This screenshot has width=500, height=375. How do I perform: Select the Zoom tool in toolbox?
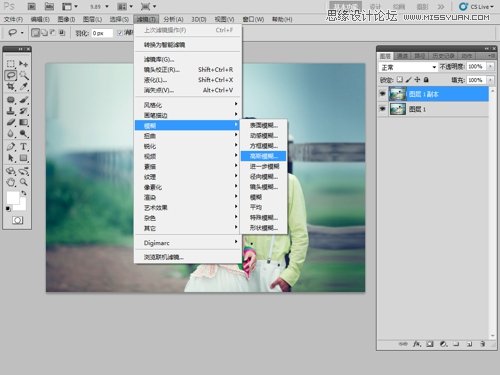(23, 182)
